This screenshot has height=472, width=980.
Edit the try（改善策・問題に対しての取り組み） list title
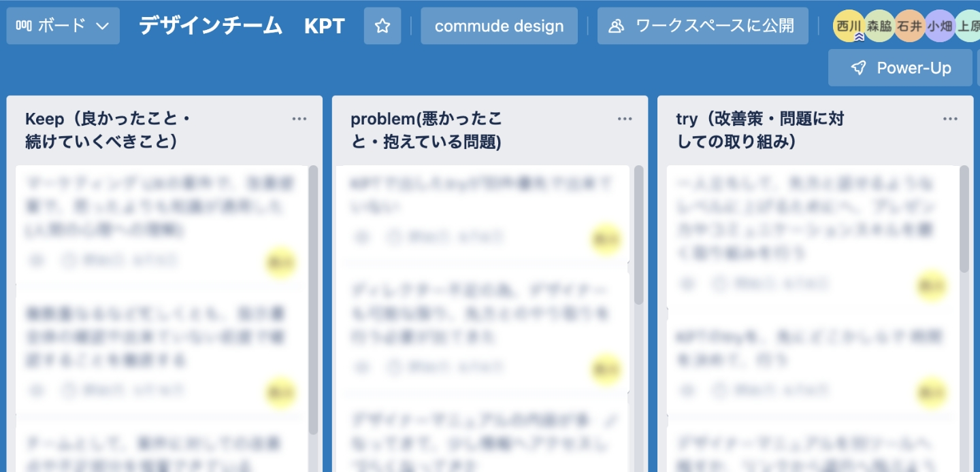click(x=759, y=131)
